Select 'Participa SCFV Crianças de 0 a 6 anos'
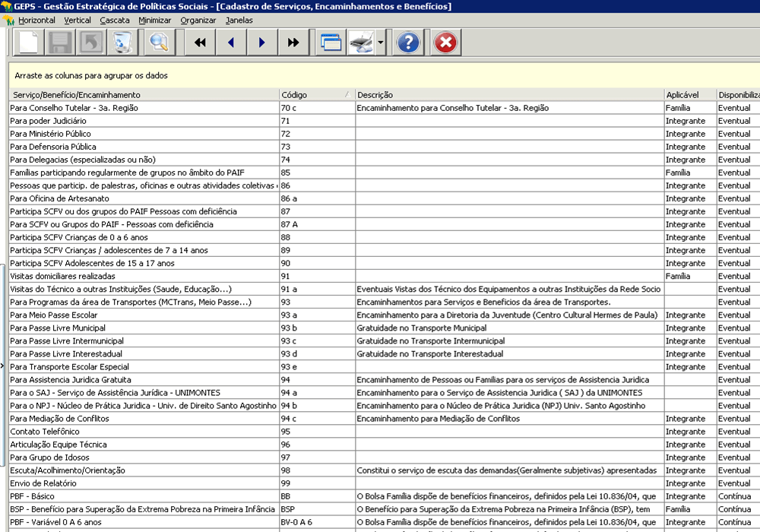The width and height of the screenshot is (760, 532). click(385, 237)
